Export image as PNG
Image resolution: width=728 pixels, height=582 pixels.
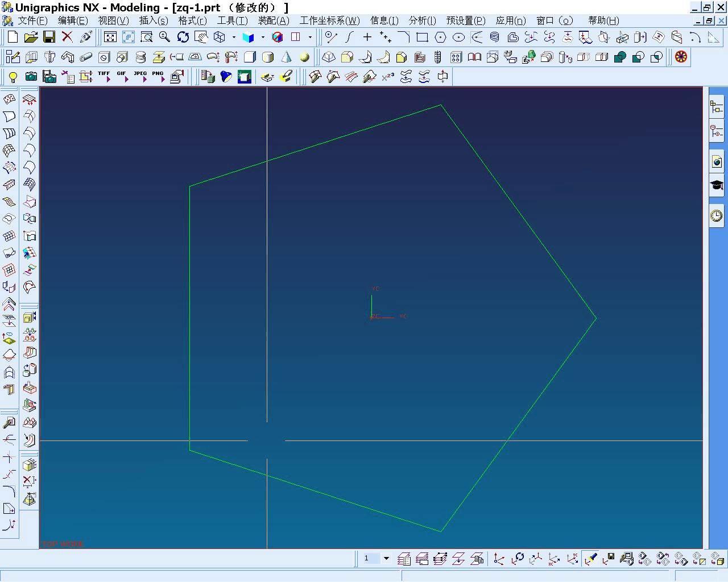159,77
